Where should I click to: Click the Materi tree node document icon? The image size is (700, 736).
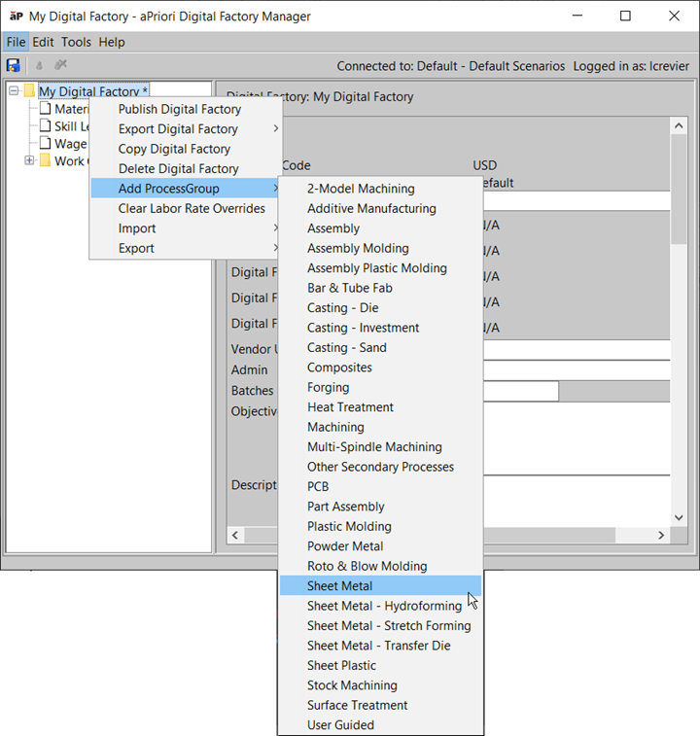pos(45,108)
